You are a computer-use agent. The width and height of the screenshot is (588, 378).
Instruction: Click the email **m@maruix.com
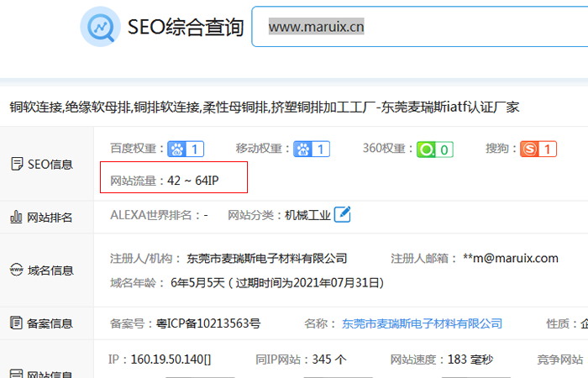tap(511, 258)
